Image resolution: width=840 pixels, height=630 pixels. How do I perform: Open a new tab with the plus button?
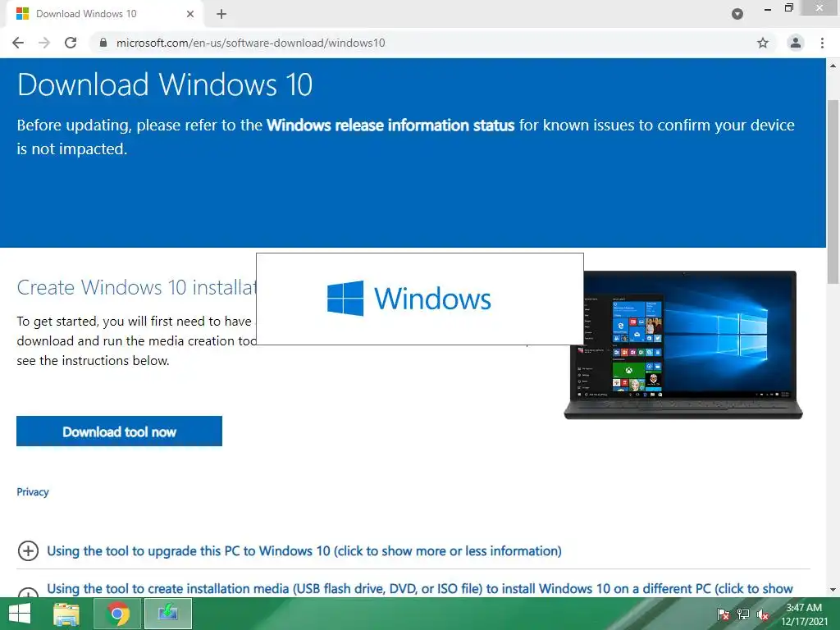click(221, 14)
